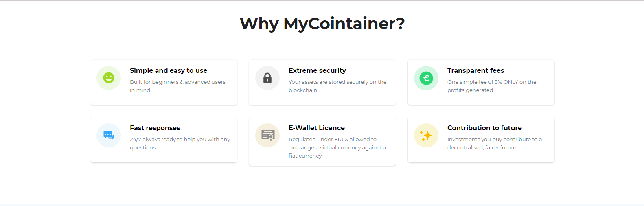Click the 'Extreme security' heading
This screenshot has height=206, width=644.
[317, 70]
